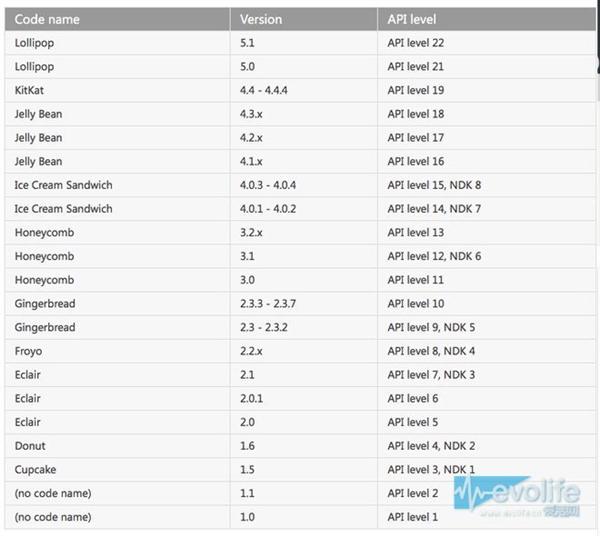The height and width of the screenshot is (536, 600).
Task: Select the Lollipop 5.1 row
Action: pos(300,43)
